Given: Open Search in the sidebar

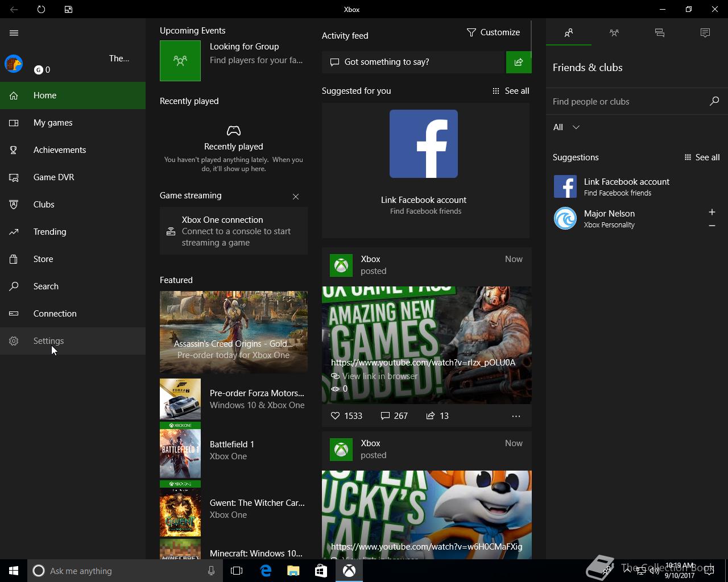Looking at the screenshot, I should [x=73, y=286].
